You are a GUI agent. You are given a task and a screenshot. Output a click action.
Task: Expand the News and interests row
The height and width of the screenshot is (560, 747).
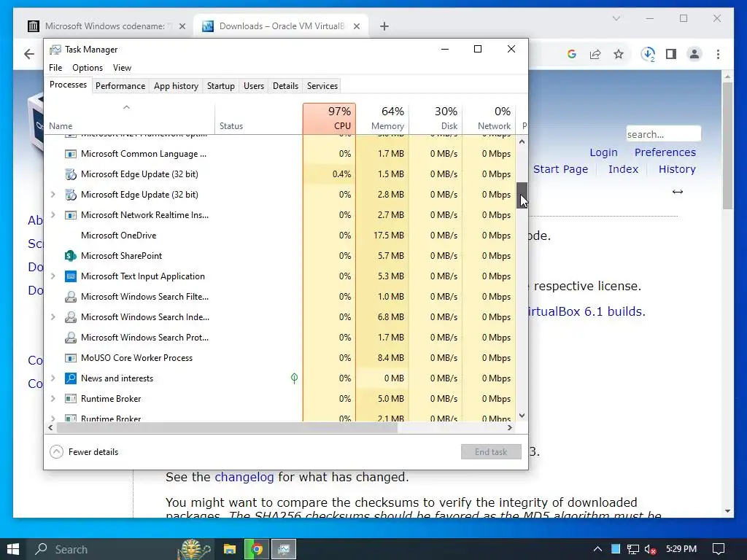click(x=53, y=378)
